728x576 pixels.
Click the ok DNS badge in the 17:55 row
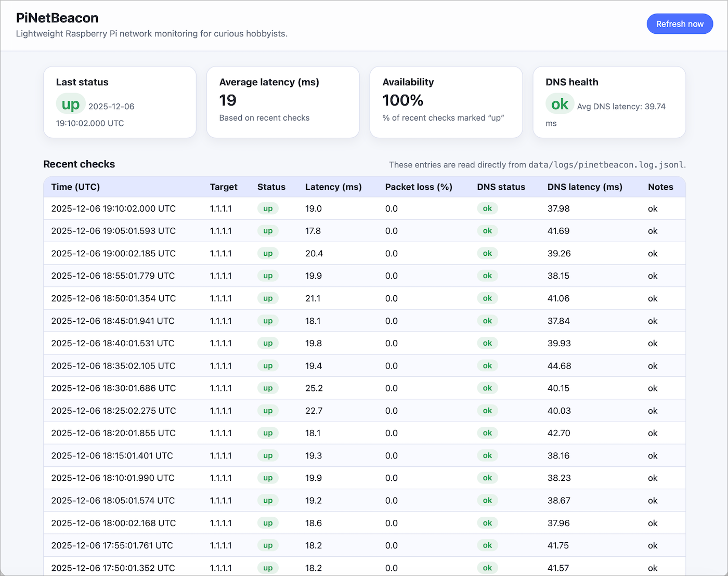[487, 545]
